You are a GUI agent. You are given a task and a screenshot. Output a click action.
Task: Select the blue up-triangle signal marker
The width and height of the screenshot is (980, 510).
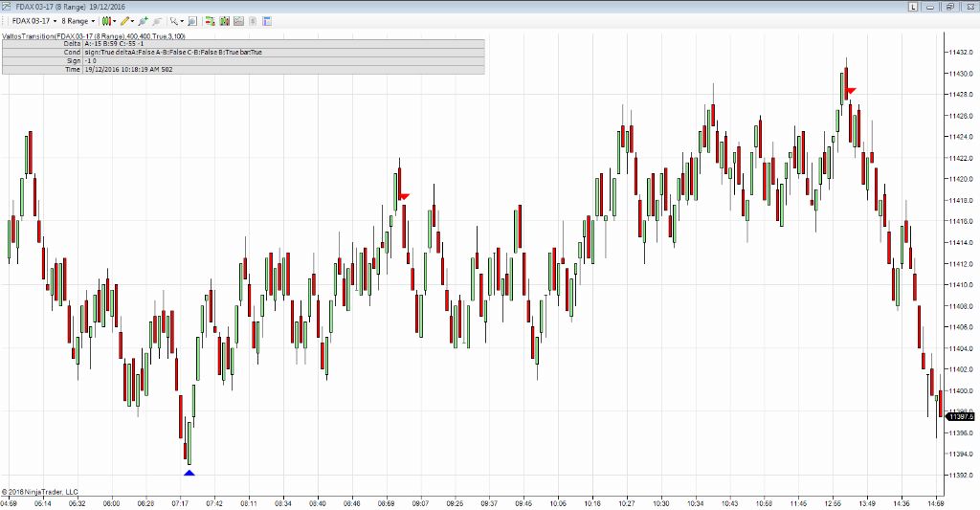[189, 472]
